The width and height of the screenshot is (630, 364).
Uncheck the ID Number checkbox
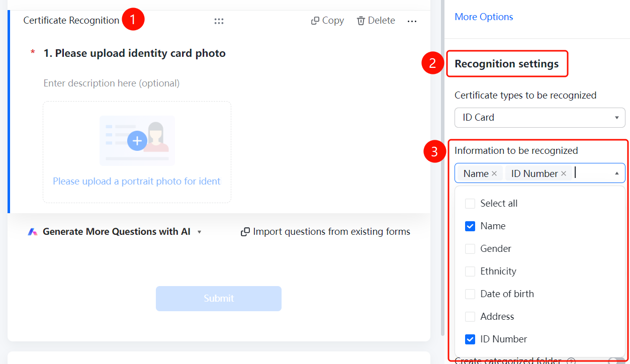(470, 339)
